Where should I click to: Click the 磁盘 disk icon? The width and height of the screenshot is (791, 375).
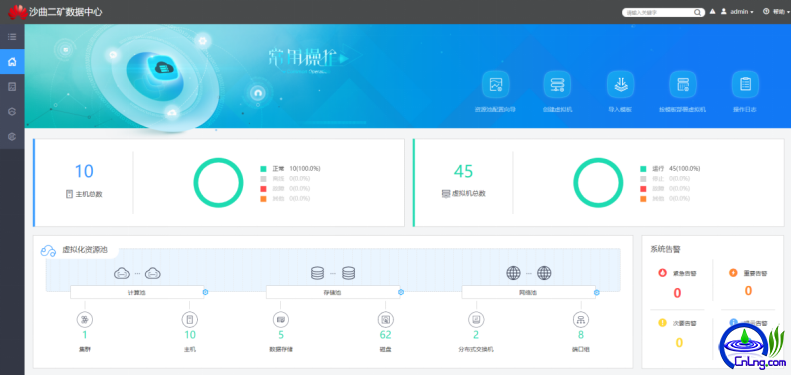click(x=385, y=319)
